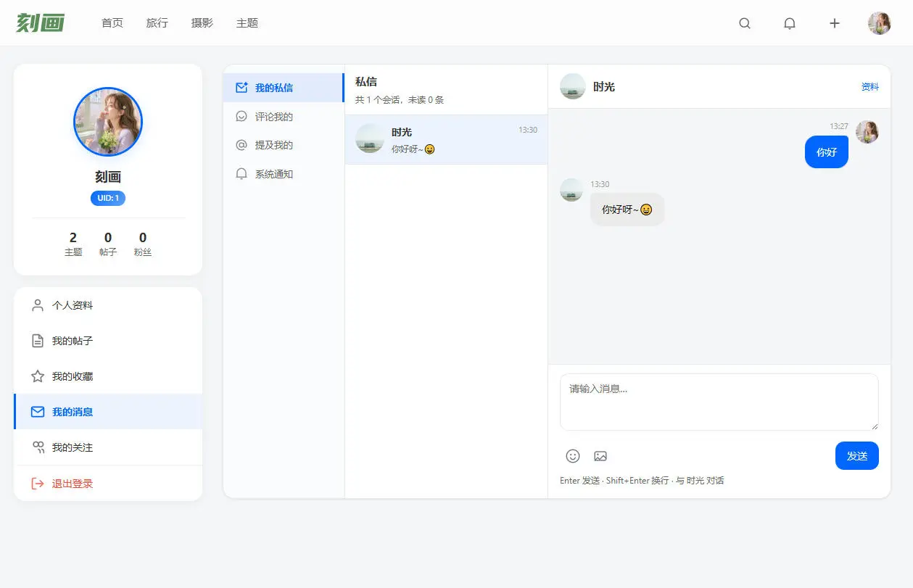Click the 刻画 site logo
Image resolution: width=913 pixels, height=588 pixels.
pos(41,23)
